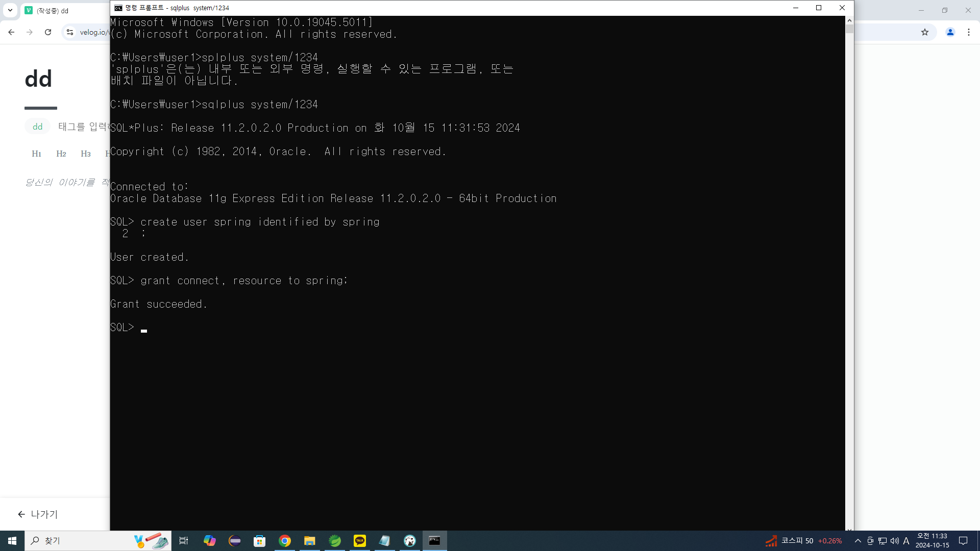The height and width of the screenshot is (551, 980).
Task: Open Eclipse IDE from the taskbar
Action: (x=235, y=541)
